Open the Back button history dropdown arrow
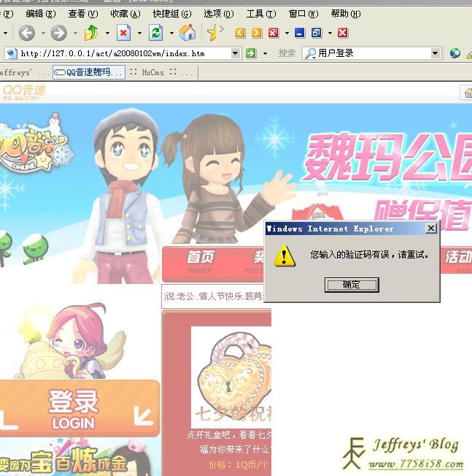Viewport: 472px width, 476px height. [43, 33]
